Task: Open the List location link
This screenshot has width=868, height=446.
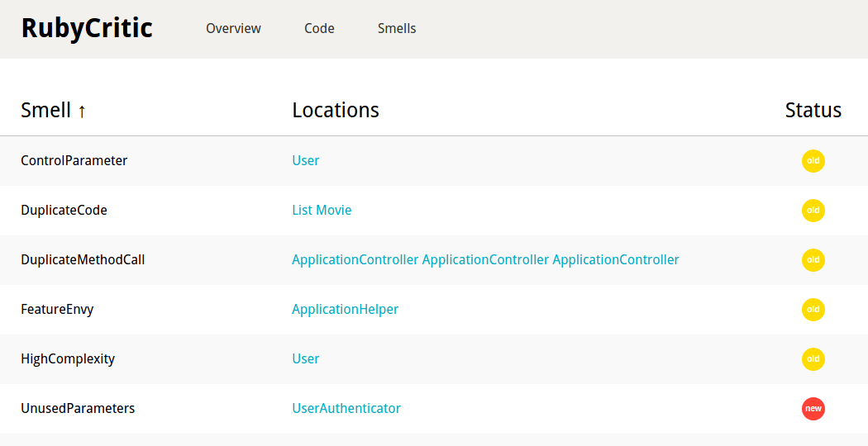Action: 302,211
